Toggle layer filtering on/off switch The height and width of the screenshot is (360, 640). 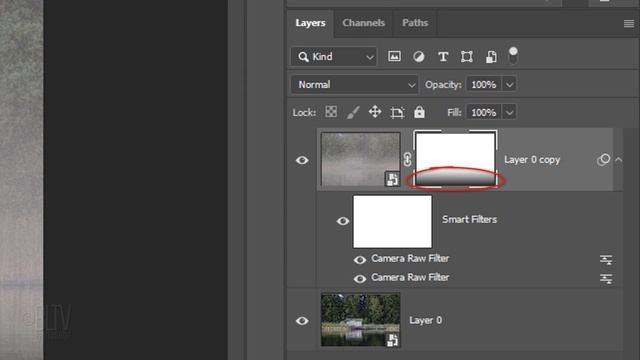513,55
